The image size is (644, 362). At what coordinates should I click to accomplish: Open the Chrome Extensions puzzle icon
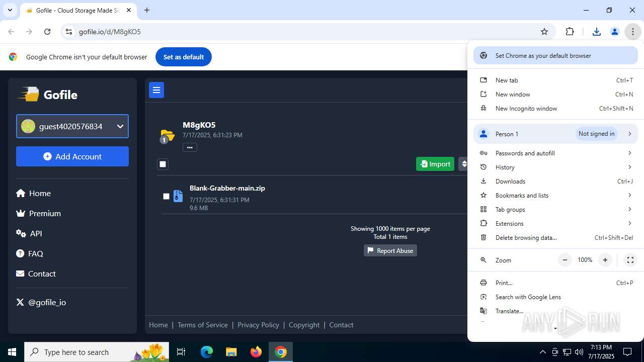[x=570, y=32]
